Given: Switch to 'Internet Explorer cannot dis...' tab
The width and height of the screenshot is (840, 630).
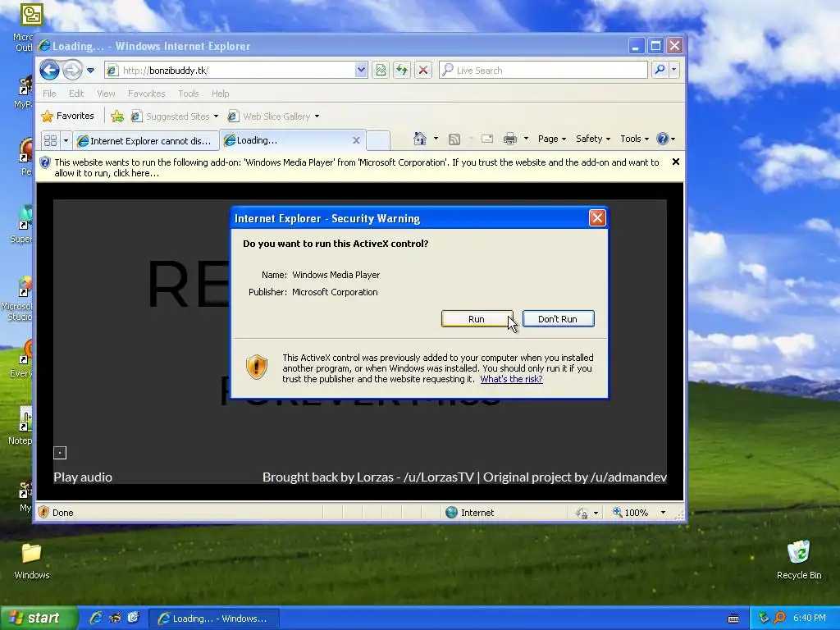Looking at the screenshot, I should pos(146,140).
